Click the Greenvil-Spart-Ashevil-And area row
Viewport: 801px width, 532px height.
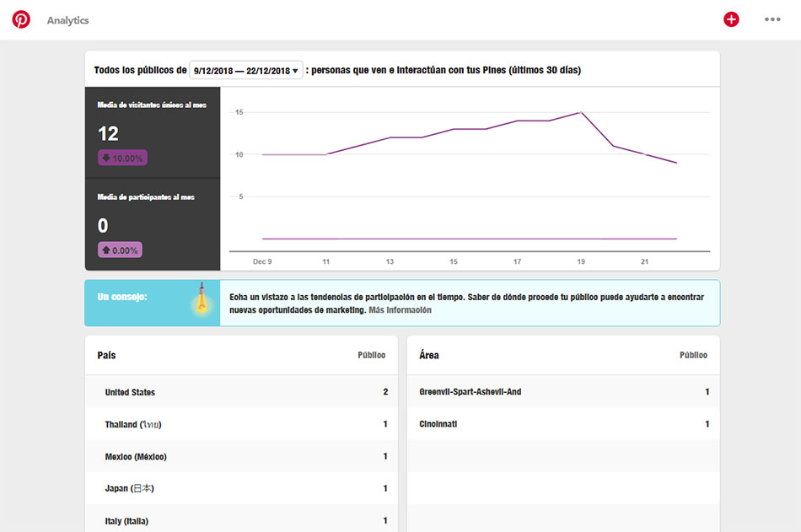562,392
